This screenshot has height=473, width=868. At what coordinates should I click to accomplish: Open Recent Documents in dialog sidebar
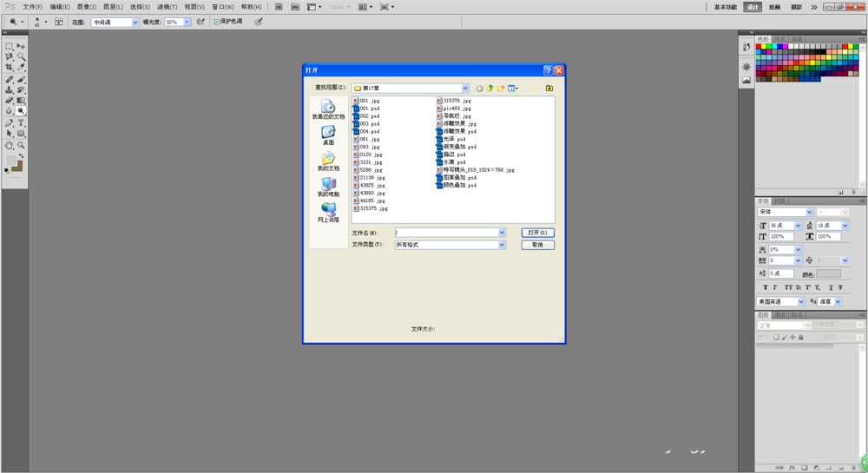(328, 109)
